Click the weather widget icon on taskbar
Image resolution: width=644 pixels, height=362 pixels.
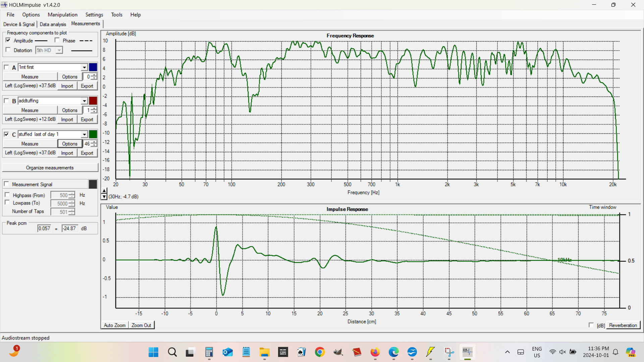click(14, 351)
